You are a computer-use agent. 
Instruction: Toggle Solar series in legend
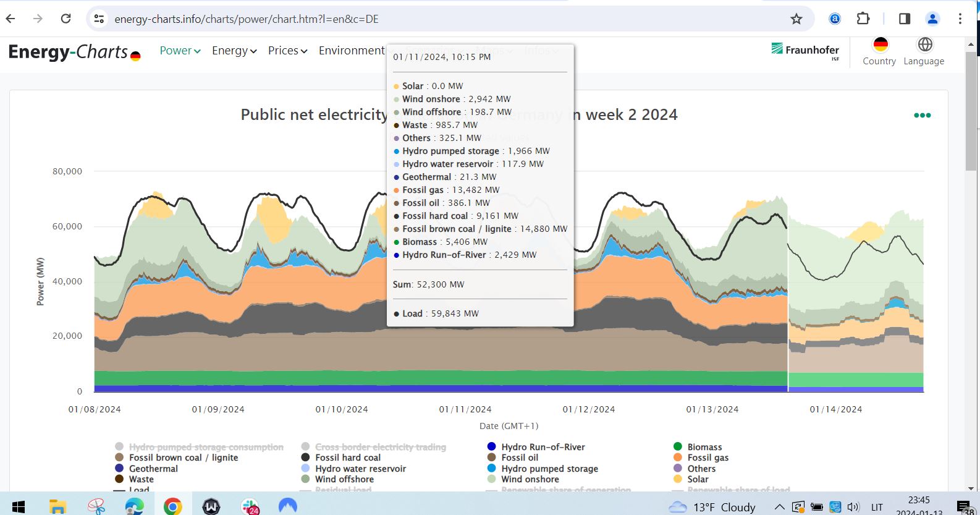pos(691,479)
